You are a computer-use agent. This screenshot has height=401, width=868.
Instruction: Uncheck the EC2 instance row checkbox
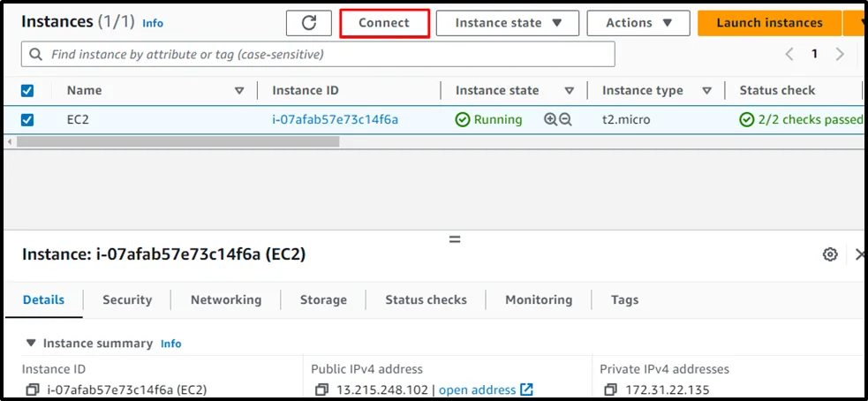pos(27,119)
